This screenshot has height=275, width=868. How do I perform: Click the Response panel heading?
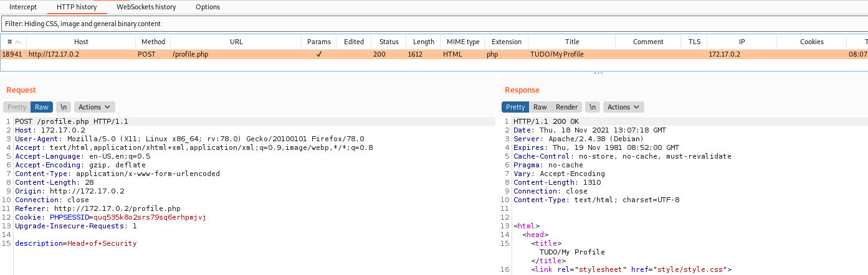click(x=522, y=90)
